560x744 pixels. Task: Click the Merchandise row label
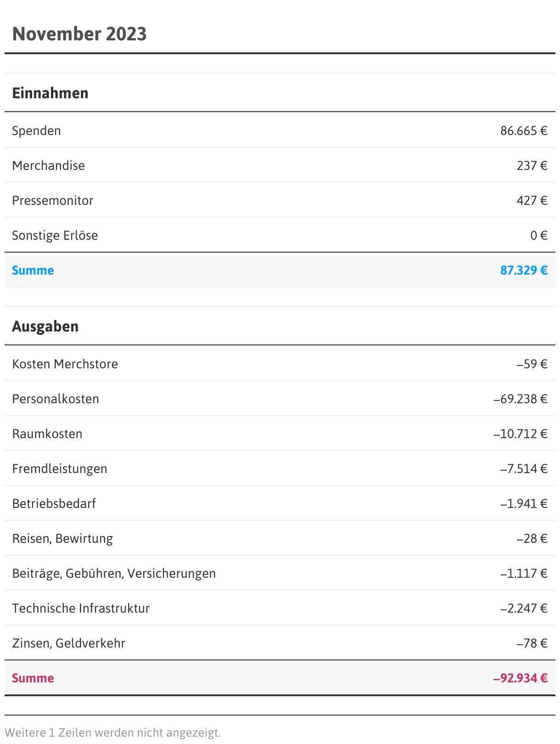click(48, 166)
